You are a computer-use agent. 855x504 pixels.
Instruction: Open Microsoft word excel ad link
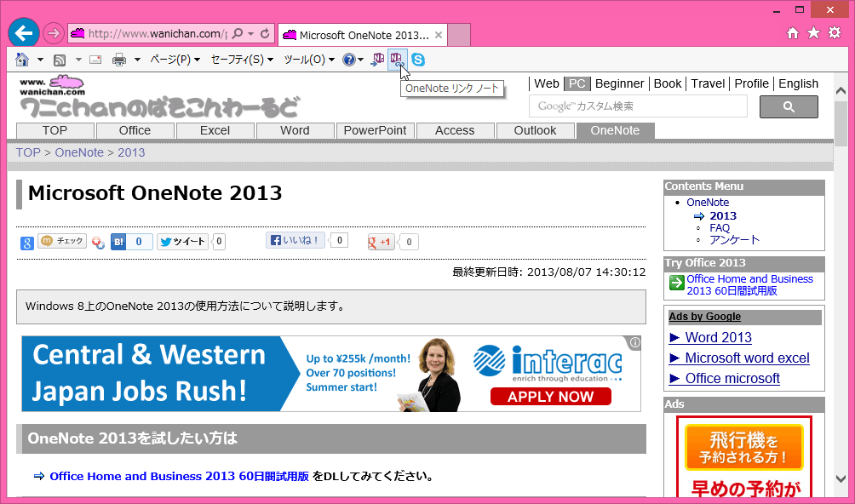(747, 358)
